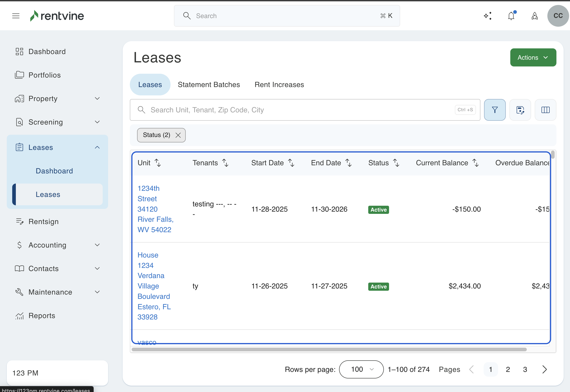Sort the table by Unit column
This screenshot has width=570, height=392.
pyautogui.click(x=157, y=163)
